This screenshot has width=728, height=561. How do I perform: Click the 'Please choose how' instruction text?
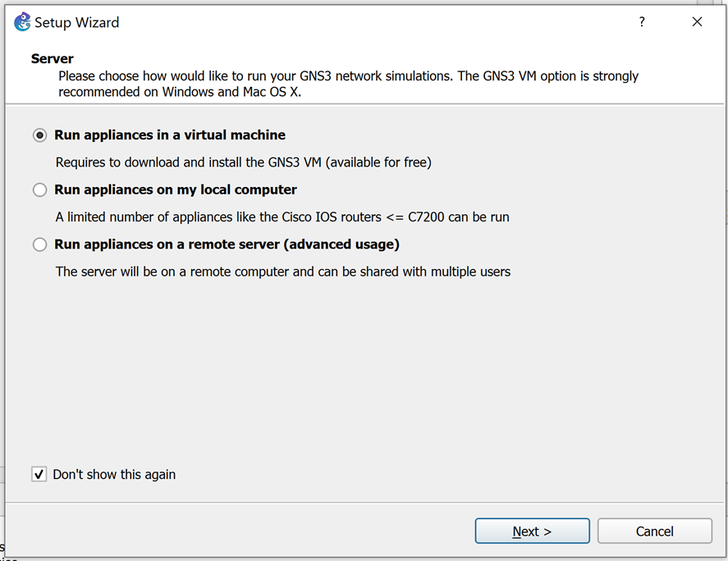(x=348, y=76)
